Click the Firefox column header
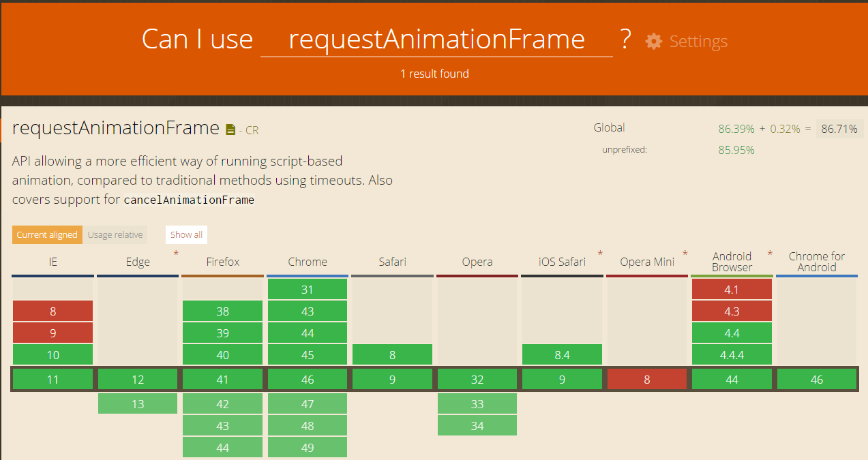The image size is (868, 460). [222, 262]
